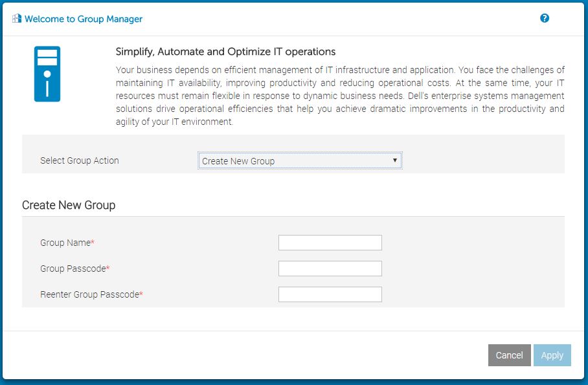Click the Welcome to Group Manager title
The image size is (588, 385).
tap(84, 19)
